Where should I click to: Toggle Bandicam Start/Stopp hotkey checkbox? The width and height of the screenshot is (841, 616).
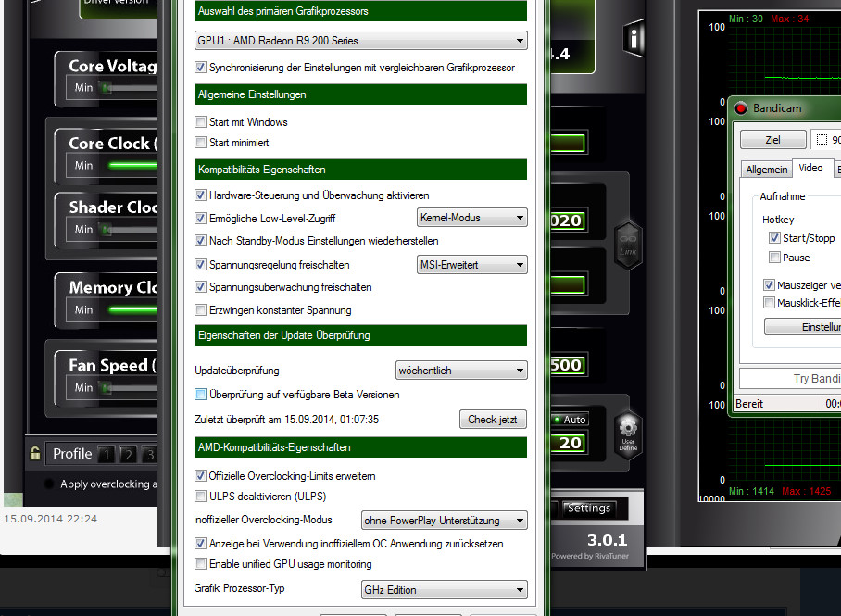[x=774, y=238]
